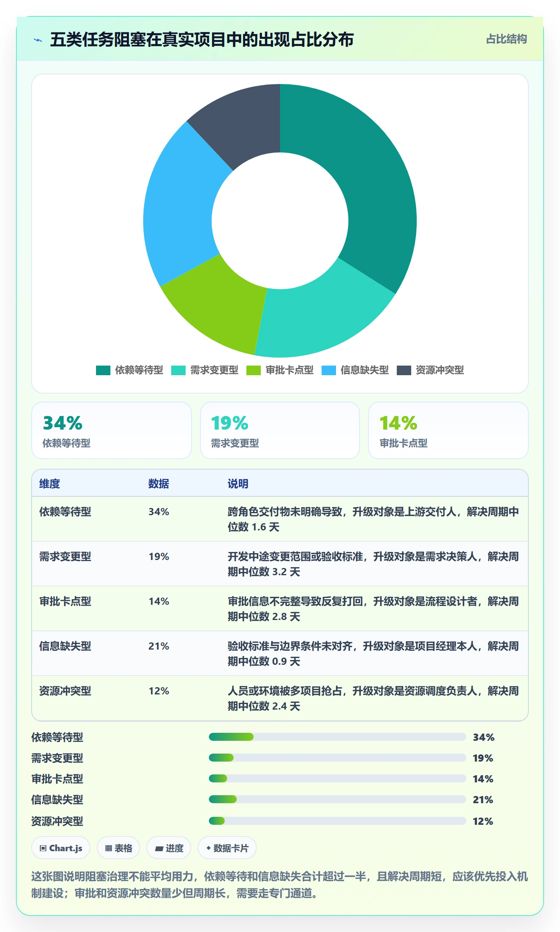
Task: Click the main chart title text
Action: pos(202,40)
